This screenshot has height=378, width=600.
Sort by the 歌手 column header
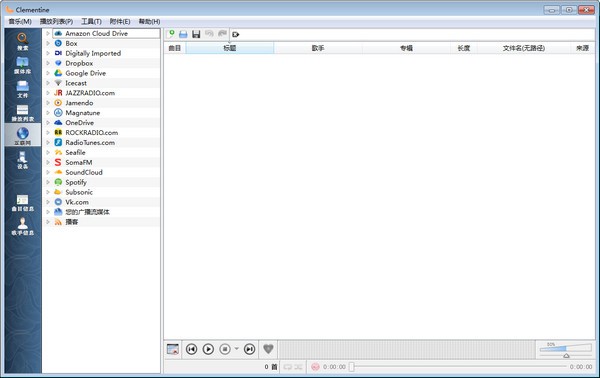[x=318, y=48]
